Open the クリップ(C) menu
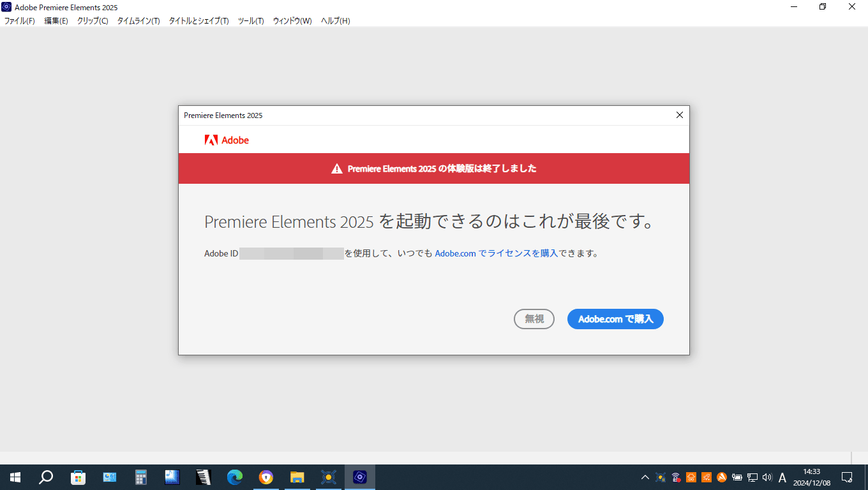This screenshot has width=868, height=490. point(93,21)
